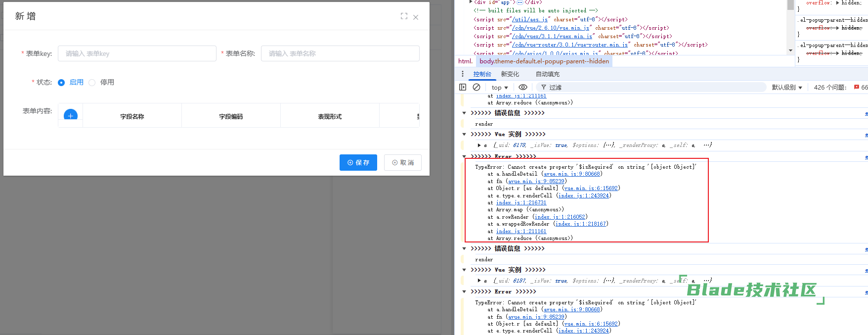
Task: Switch to the 自动填充 tab
Action: tap(548, 74)
